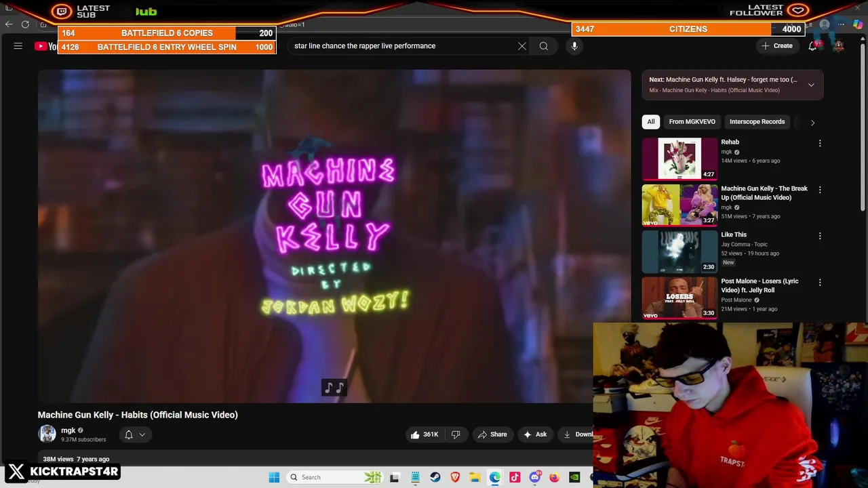
Task: Go back with browser back arrow
Action: pyautogui.click(x=9, y=24)
